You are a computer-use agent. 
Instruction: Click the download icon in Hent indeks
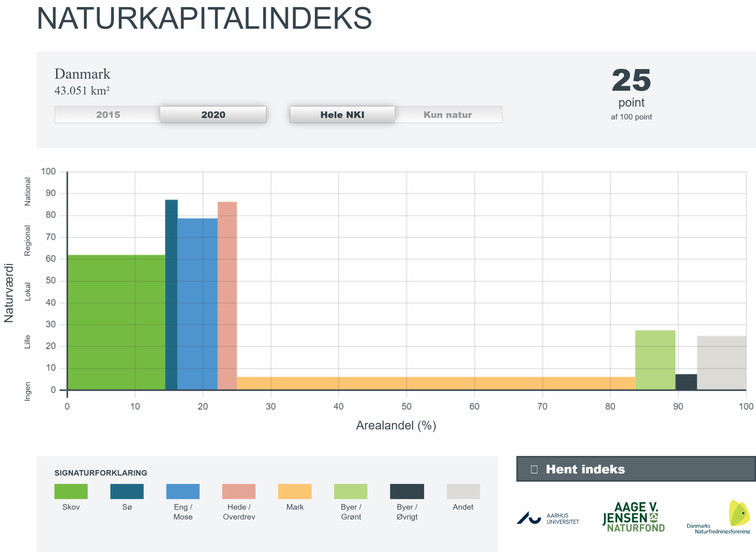534,469
